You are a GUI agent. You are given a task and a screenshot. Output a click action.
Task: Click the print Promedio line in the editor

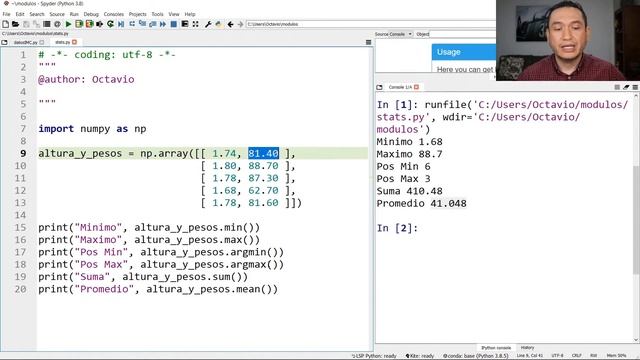point(158,289)
